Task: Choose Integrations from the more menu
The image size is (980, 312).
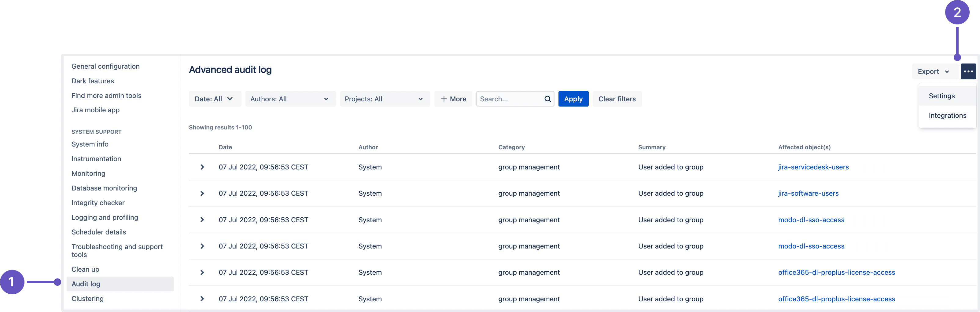Action: click(947, 115)
